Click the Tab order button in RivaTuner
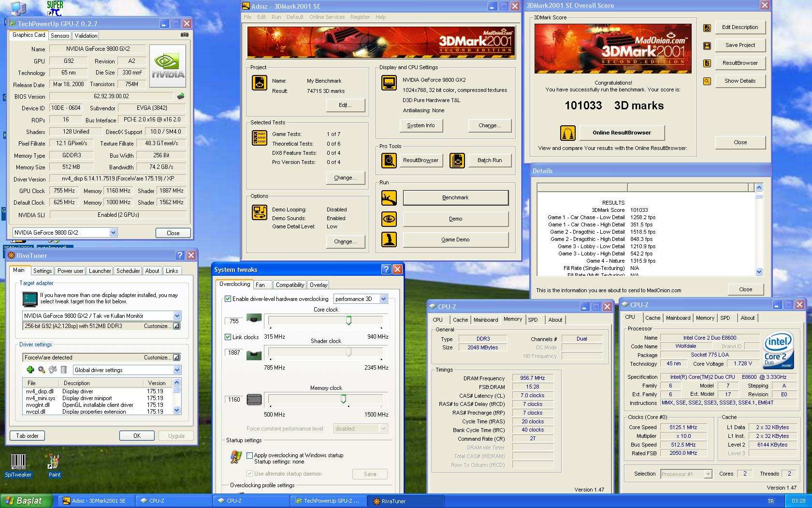The image size is (812, 508). pyautogui.click(x=27, y=435)
